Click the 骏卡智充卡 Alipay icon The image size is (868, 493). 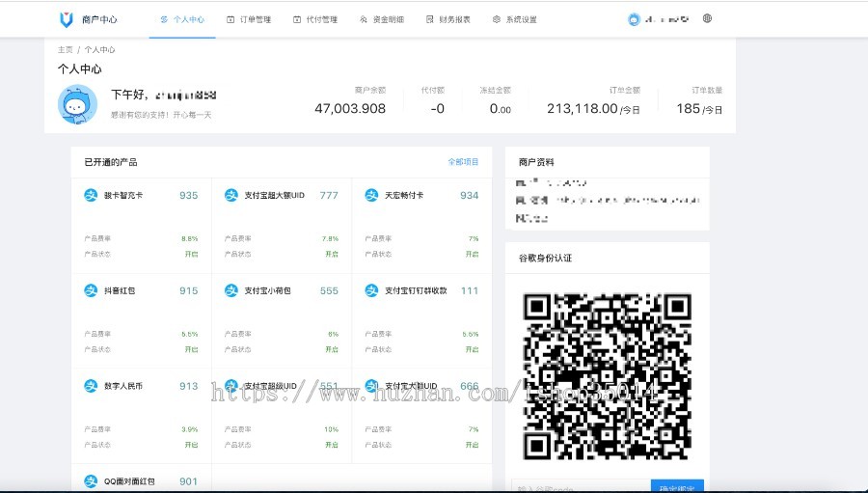(x=91, y=195)
